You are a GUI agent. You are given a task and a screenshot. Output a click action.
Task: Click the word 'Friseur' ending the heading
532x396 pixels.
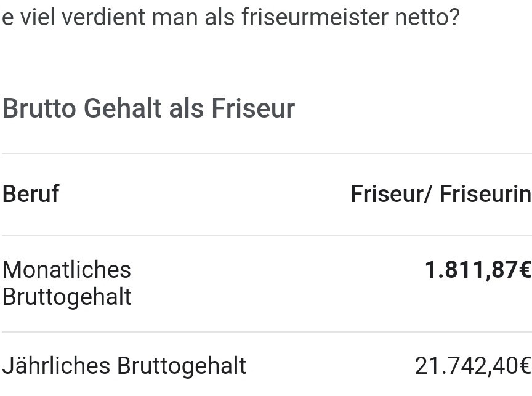[253, 108]
